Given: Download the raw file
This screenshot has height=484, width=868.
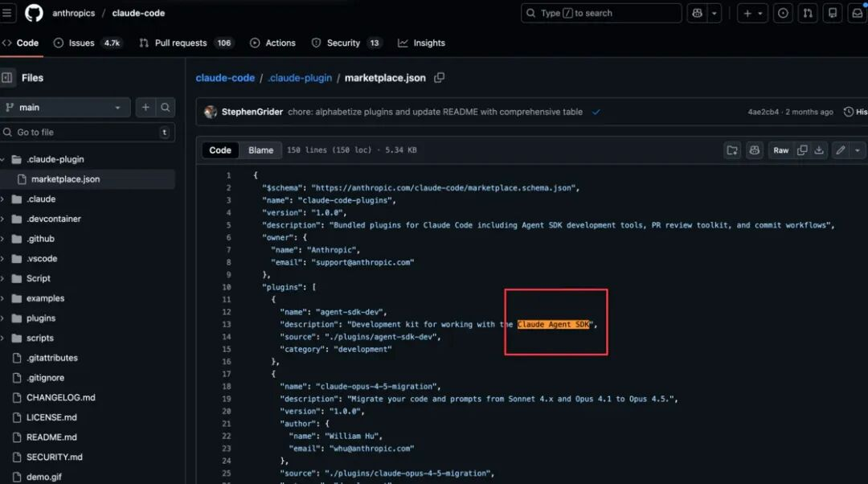Looking at the screenshot, I should (x=819, y=150).
